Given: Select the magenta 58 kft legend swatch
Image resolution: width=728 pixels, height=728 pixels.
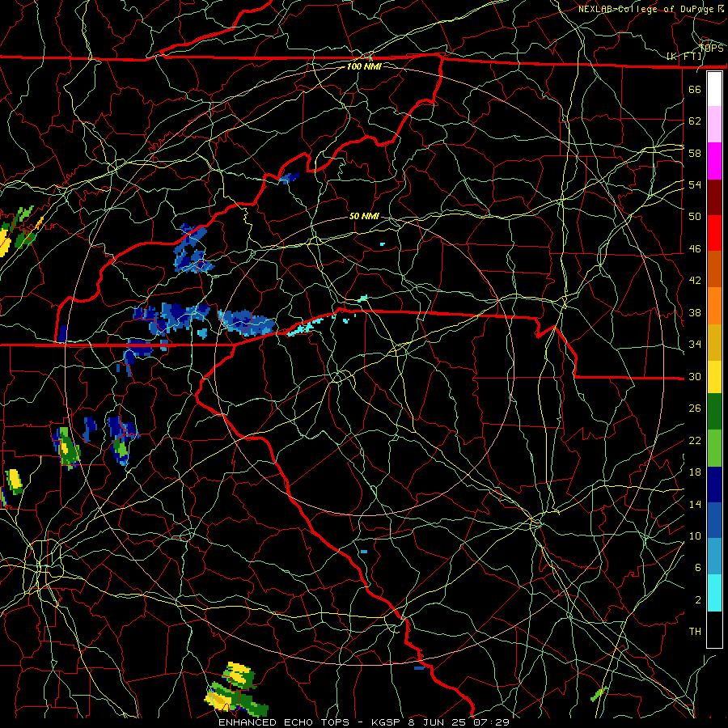Looking at the screenshot, I should coord(714,161).
